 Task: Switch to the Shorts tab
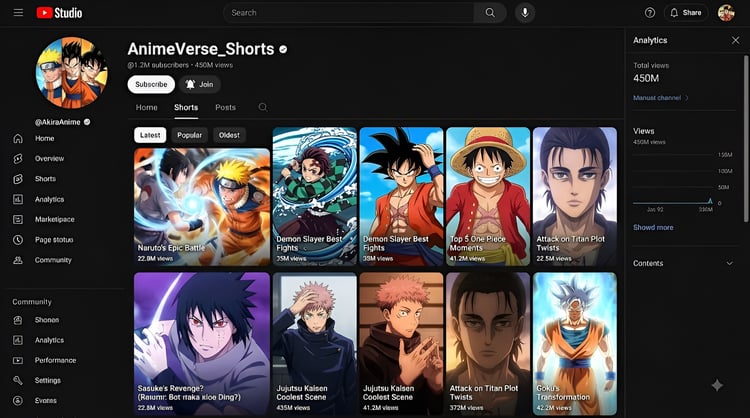[x=186, y=108]
